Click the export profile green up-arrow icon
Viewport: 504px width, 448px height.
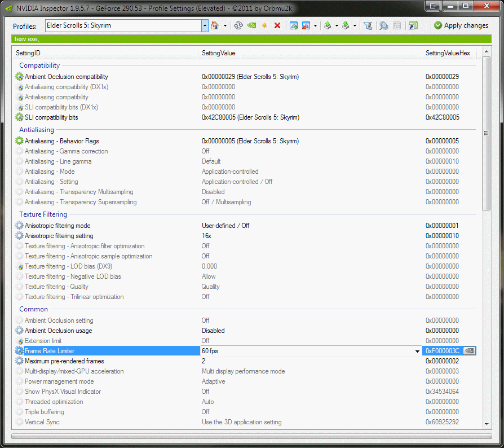(328, 25)
